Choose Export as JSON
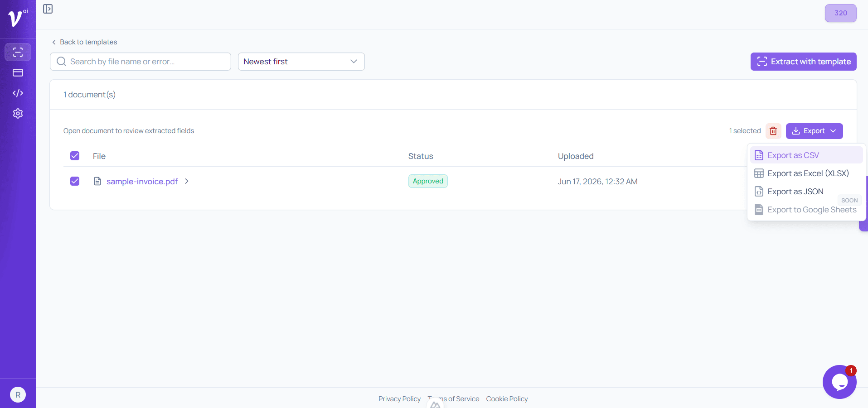Viewport: 868px width, 408px height. coord(806,192)
